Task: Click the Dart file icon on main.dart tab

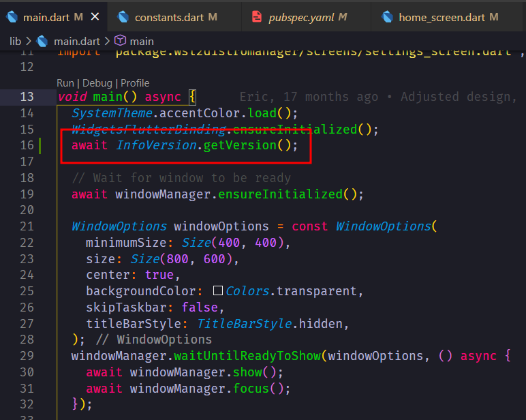Action: click(12, 17)
